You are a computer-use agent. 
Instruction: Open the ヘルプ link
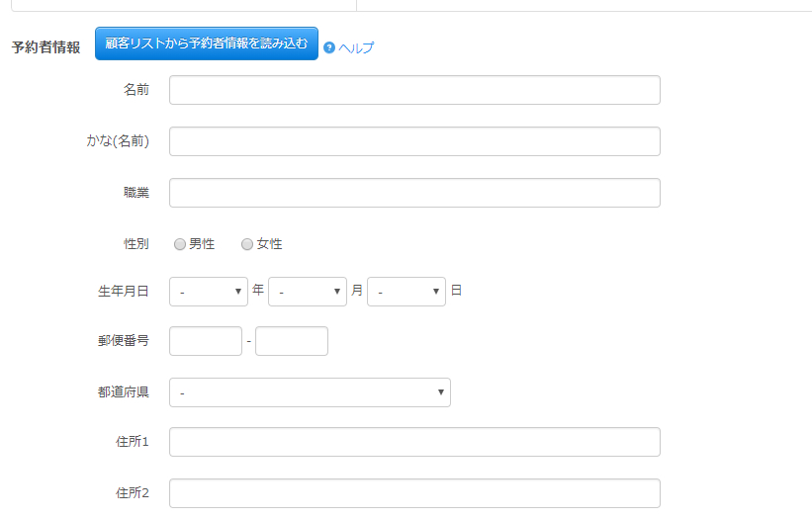click(x=356, y=47)
